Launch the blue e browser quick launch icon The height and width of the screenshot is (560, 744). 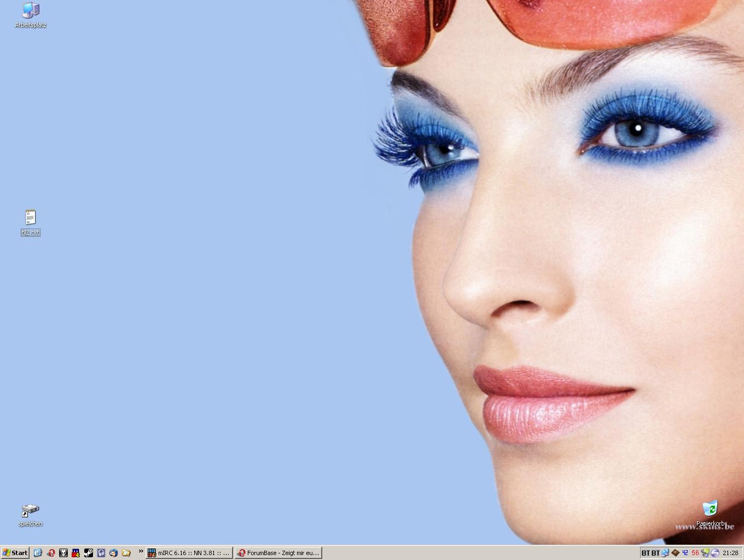pos(38,553)
